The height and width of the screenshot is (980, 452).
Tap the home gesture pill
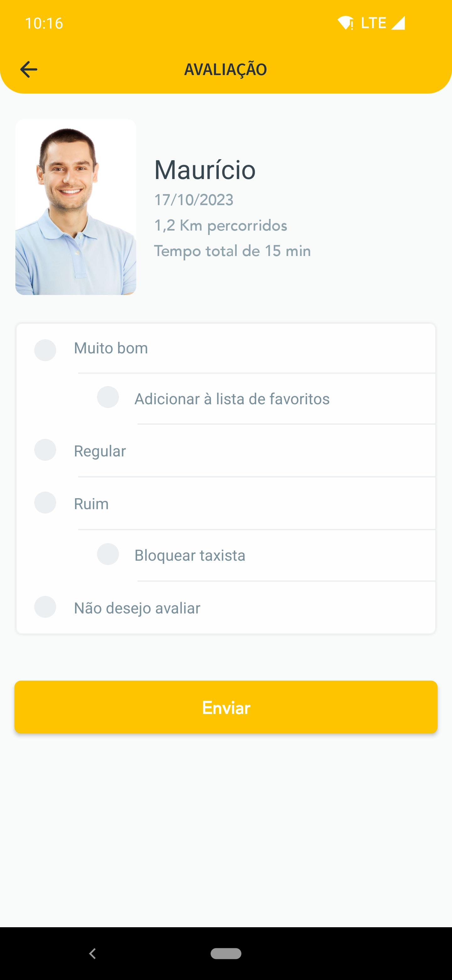pyautogui.click(x=226, y=953)
